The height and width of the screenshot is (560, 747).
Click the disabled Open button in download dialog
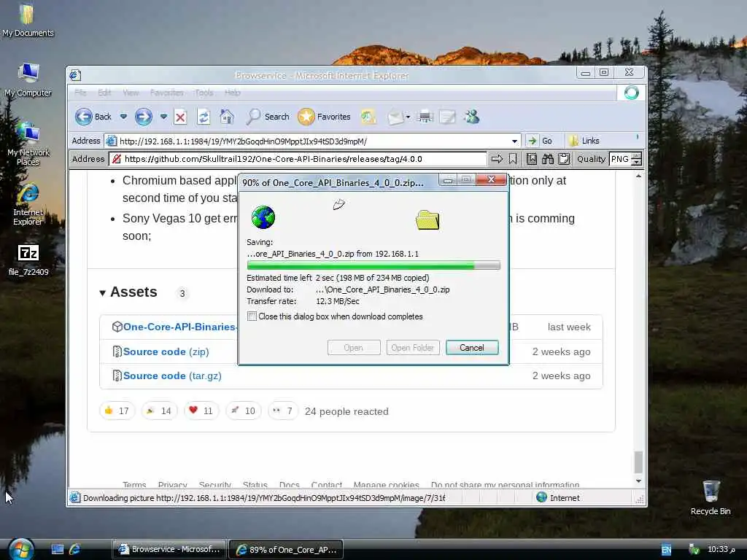click(354, 348)
